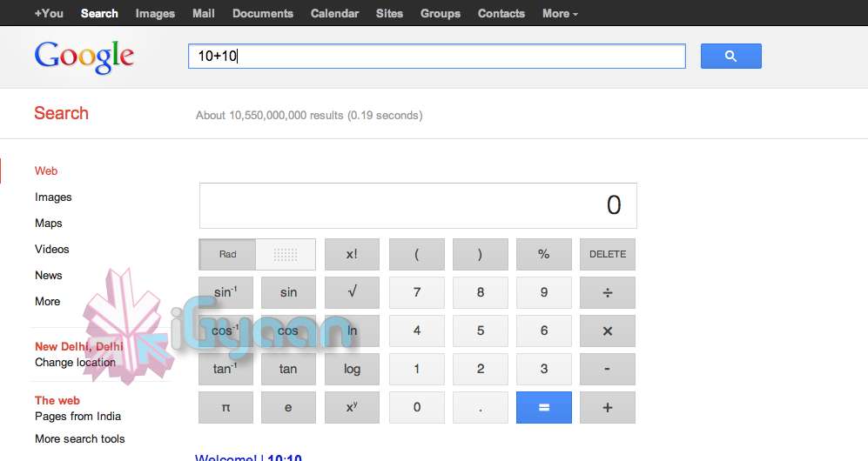This screenshot has height=461, width=868.
Task: Click inside the search query field
Action: (435, 57)
